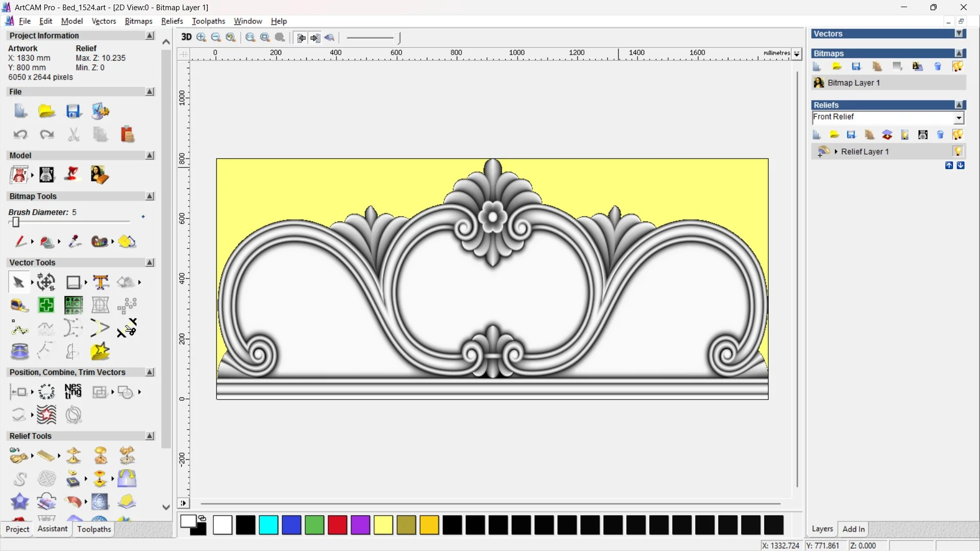Select Bitmap Layer 1 in list
Image resolution: width=980 pixels, height=551 pixels.
coord(853,83)
